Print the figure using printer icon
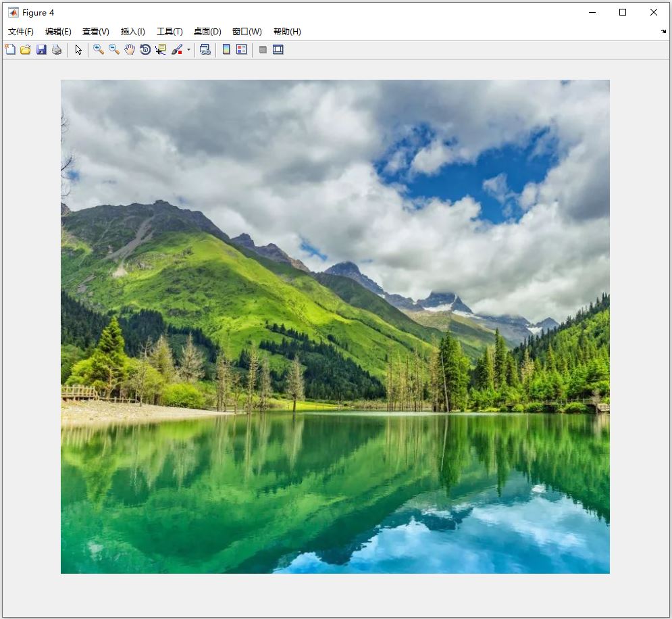 click(57, 50)
